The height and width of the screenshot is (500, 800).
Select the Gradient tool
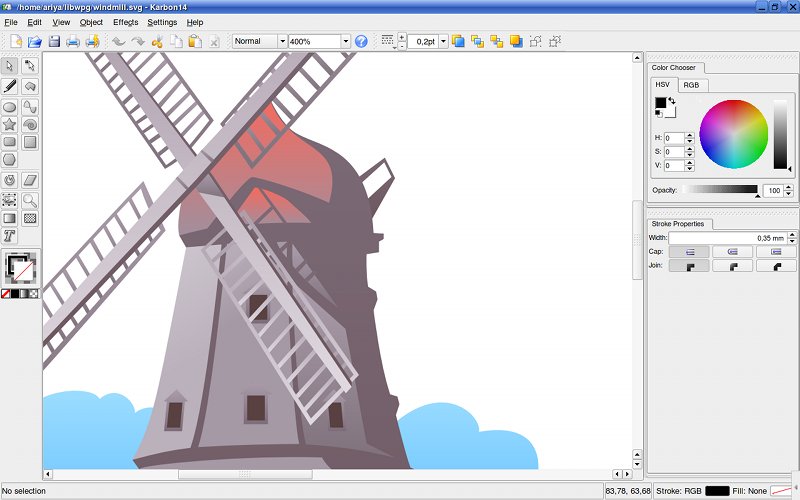point(10,218)
